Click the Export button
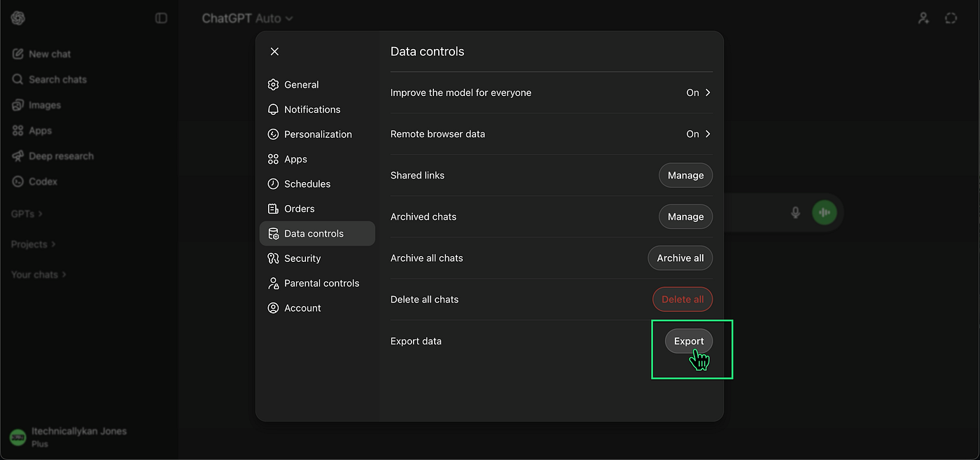The height and width of the screenshot is (460, 980). (689, 341)
